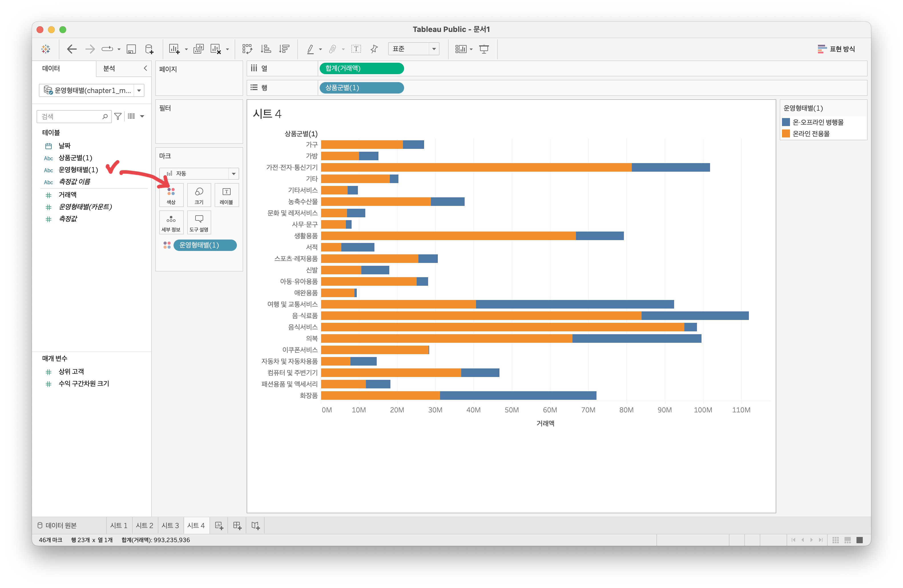The height and width of the screenshot is (588, 903).
Task: Click the orange 온라인 전용몰 legend swatch
Action: pos(786,133)
